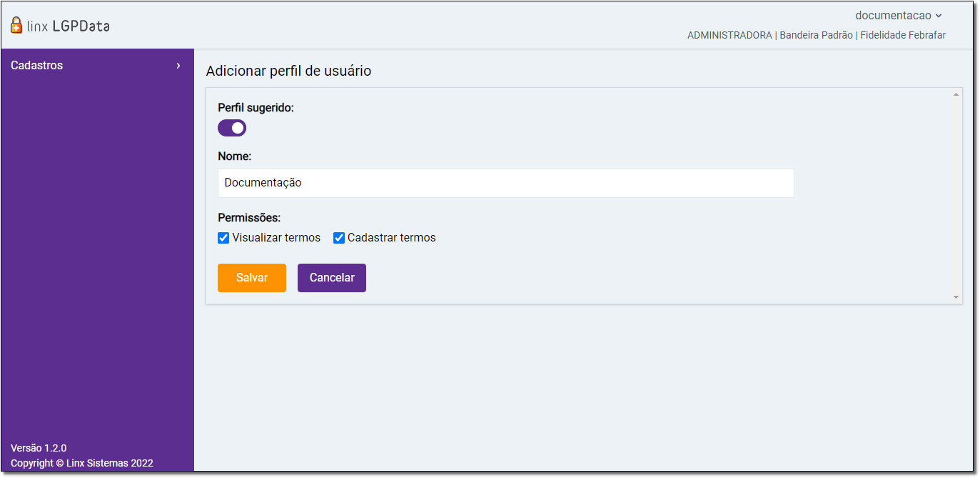980x478 pixels.
Task: Click the Permissões label
Action: (x=249, y=217)
